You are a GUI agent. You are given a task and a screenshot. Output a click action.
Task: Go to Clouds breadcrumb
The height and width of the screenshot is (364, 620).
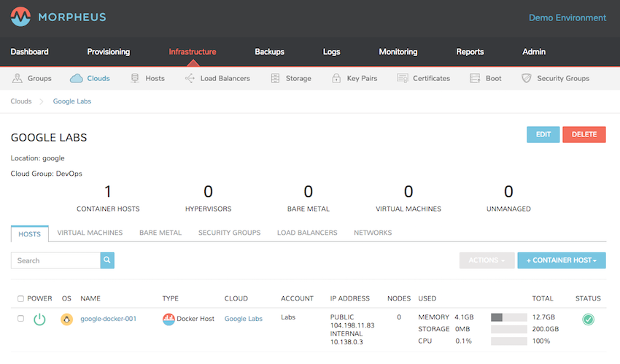[21, 101]
